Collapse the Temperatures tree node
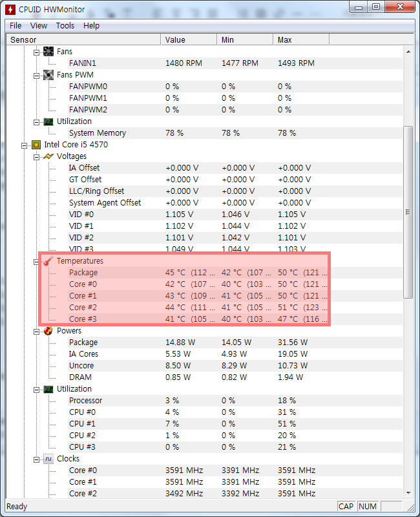The width and height of the screenshot is (420, 517). click(36, 262)
